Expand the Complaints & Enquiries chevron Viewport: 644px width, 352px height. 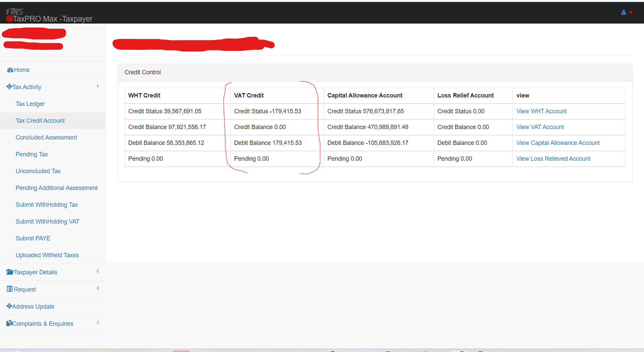[98, 323]
